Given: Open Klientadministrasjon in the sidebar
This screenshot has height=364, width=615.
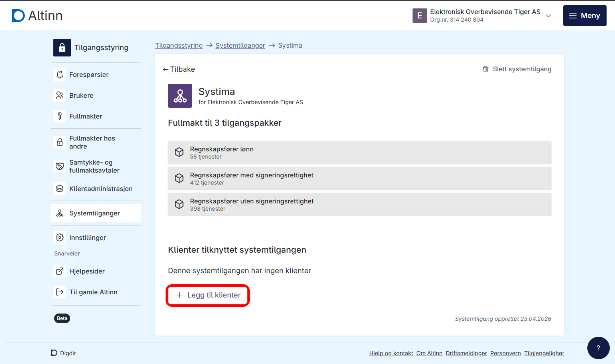Looking at the screenshot, I should [96, 189].
